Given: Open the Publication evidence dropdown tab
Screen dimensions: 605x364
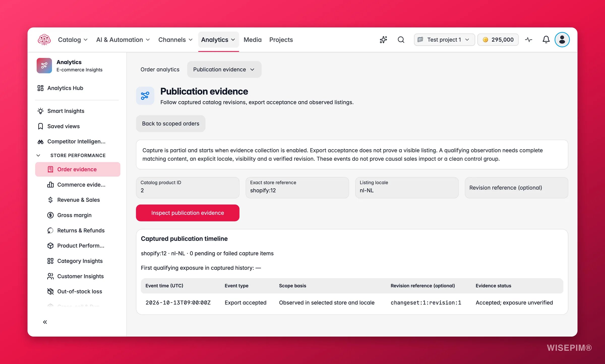Looking at the screenshot, I should click(x=224, y=69).
